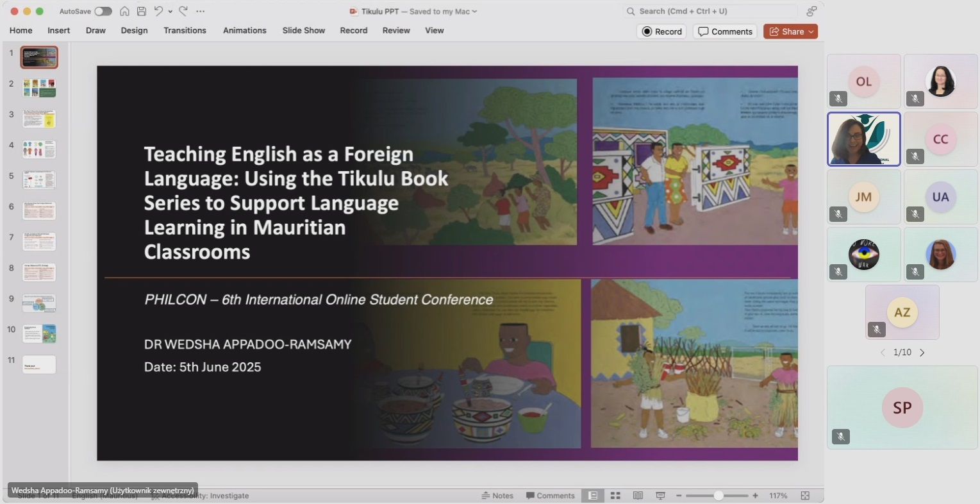Click the Record button at top right
Viewport: 980px width, 504px height.
tap(661, 31)
